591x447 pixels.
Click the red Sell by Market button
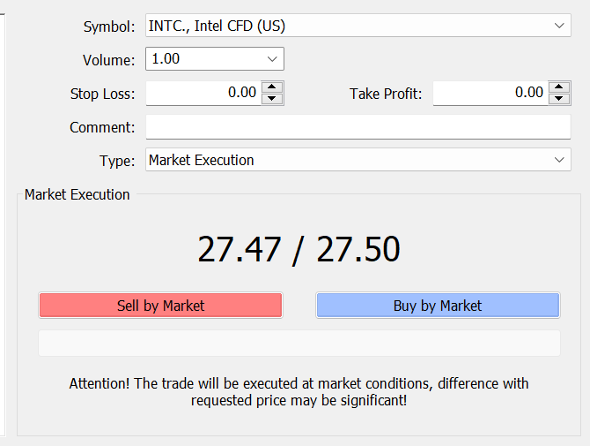pos(161,305)
